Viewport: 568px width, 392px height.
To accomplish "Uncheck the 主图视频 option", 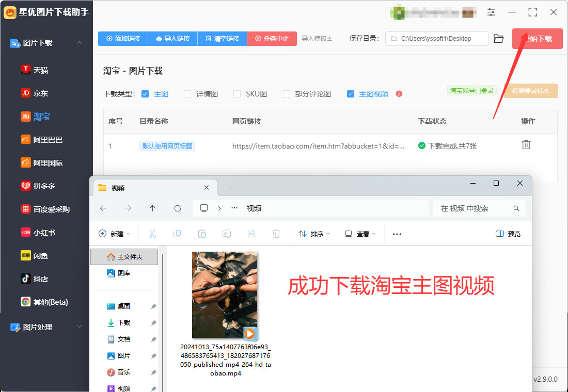I will 350,94.
